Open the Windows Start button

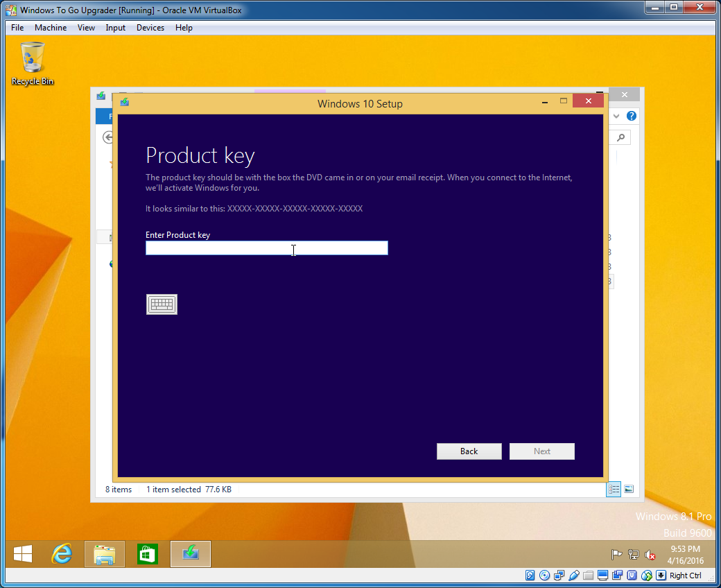[22, 554]
